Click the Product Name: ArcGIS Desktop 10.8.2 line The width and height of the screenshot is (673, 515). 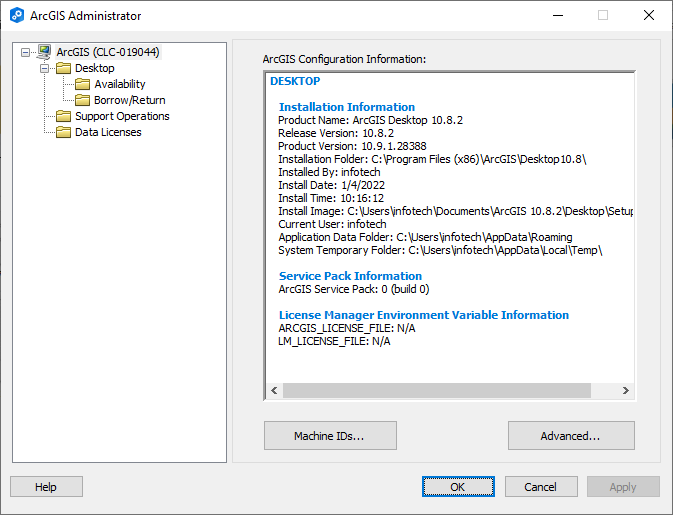(x=370, y=120)
